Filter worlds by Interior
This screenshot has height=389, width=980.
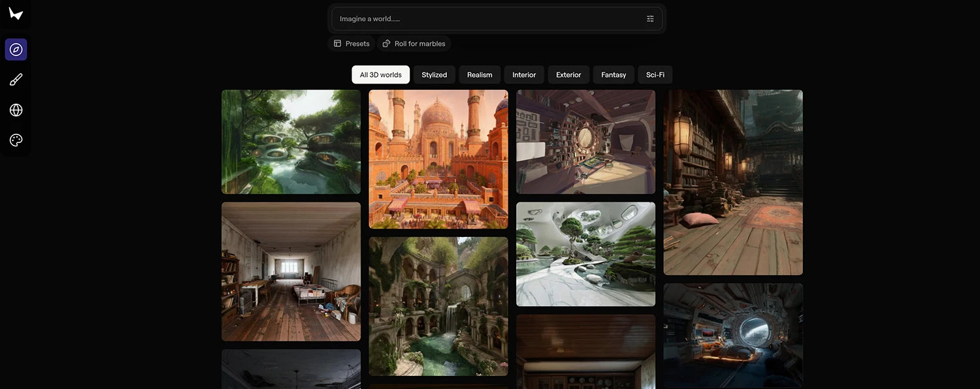(x=524, y=74)
